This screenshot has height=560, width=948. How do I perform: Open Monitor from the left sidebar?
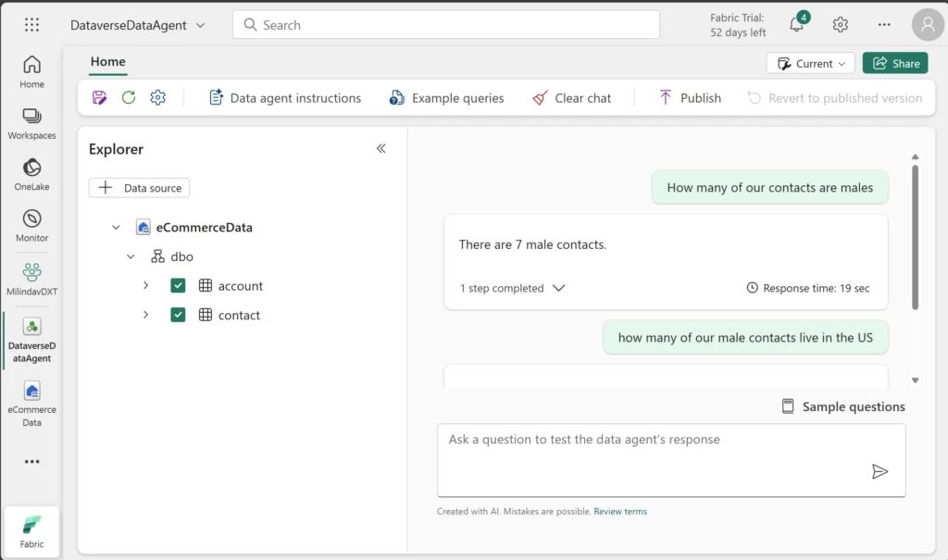point(31,228)
